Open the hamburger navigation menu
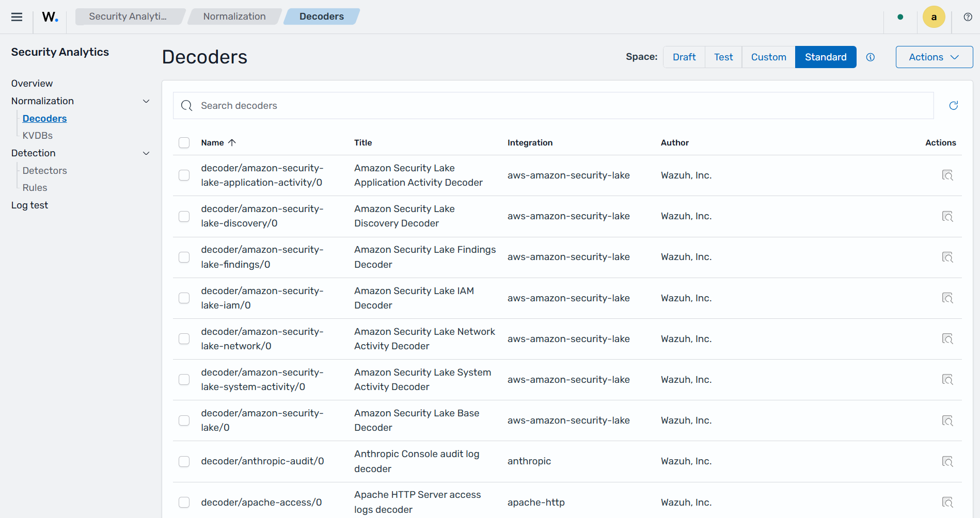 (17, 17)
